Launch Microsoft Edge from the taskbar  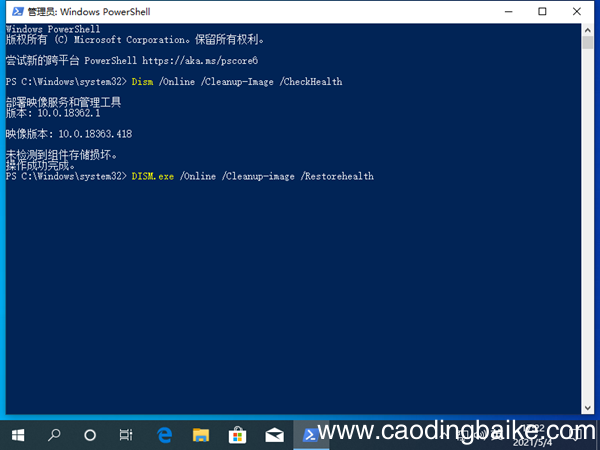click(x=165, y=434)
